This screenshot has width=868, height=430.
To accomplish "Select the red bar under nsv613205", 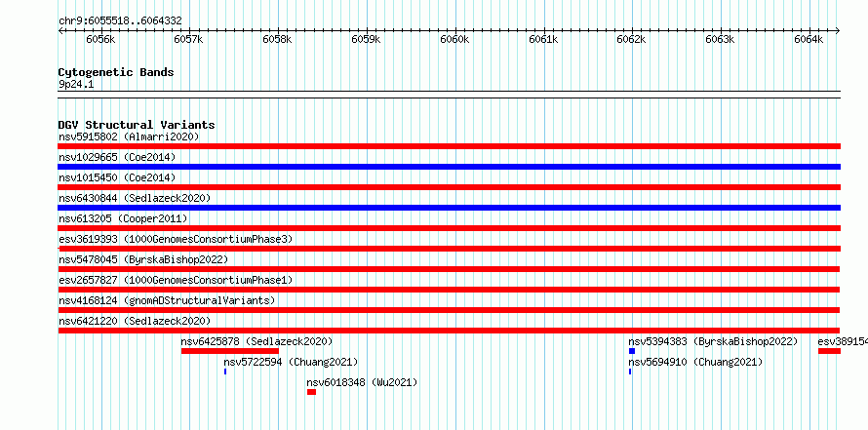I will tap(449, 228).
